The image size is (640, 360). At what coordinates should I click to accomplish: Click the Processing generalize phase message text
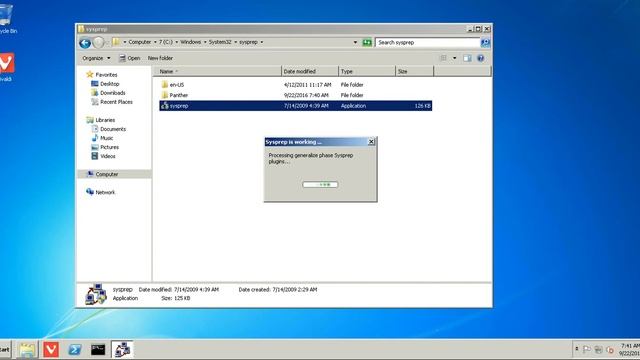click(311, 158)
